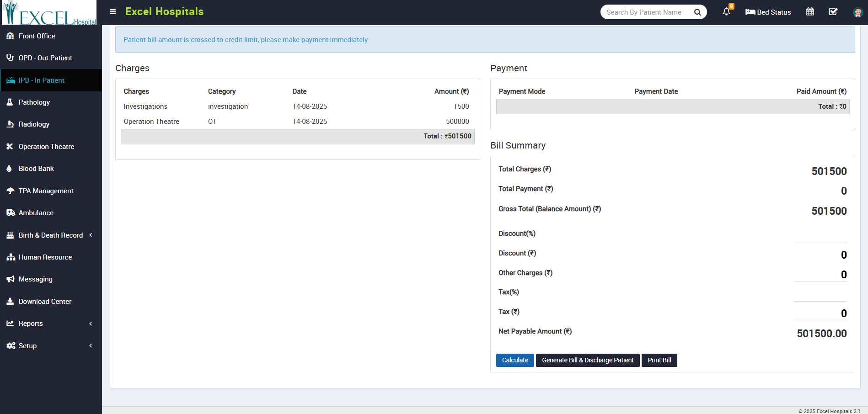Click the Discount (₹) amount field
The width and height of the screenshot is (868, 414).
pyautogui.click(x=820, y=255)
